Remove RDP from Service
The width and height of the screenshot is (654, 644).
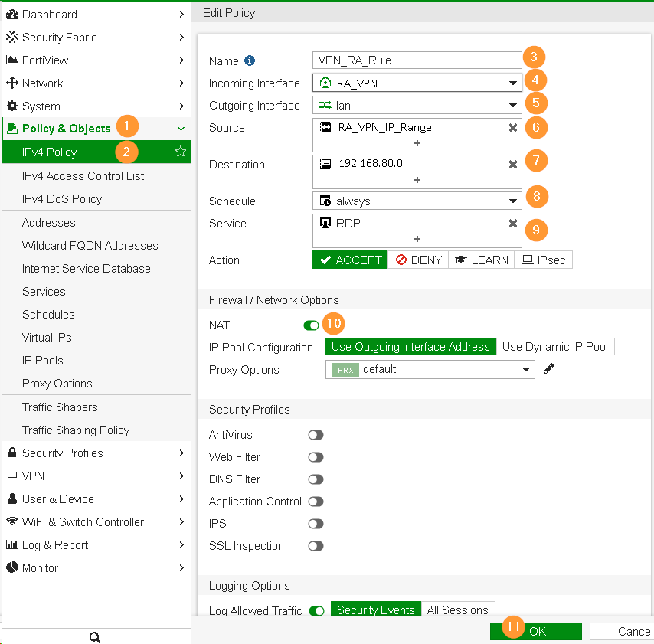[x=513, y=224]
